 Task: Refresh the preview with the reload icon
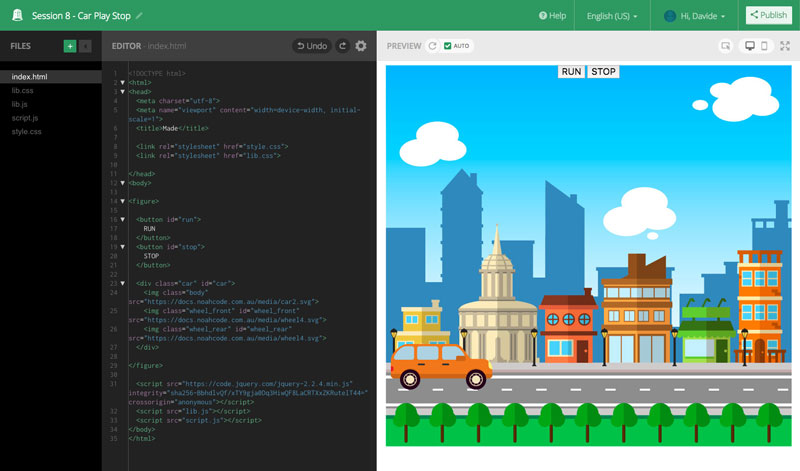pyautogui.click(x=432, y=46)
